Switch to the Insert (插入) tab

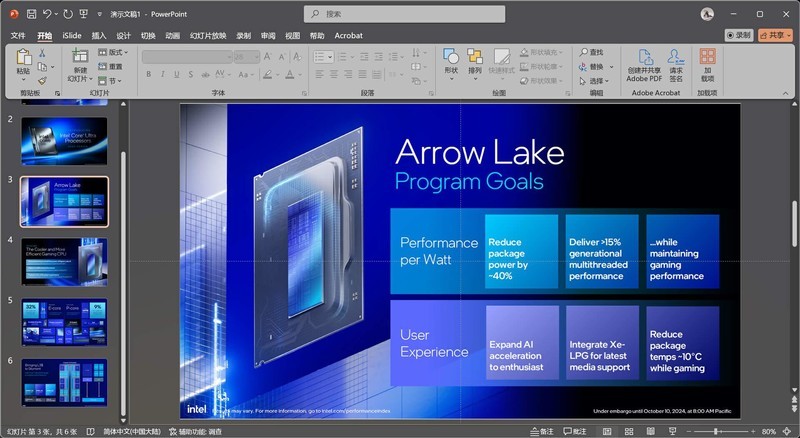(x=99, y=36)
